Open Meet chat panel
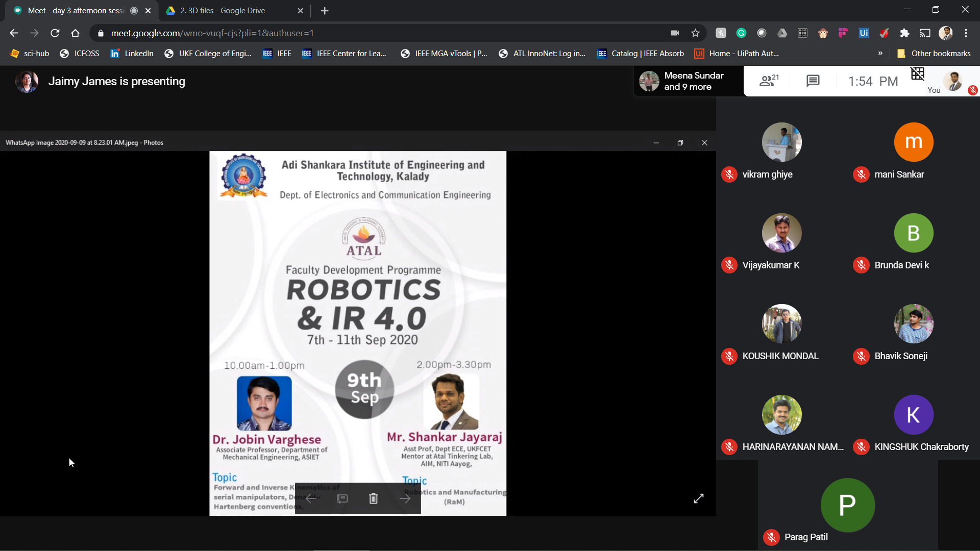This screenshot has height=551, width=980. pos(813,81)
